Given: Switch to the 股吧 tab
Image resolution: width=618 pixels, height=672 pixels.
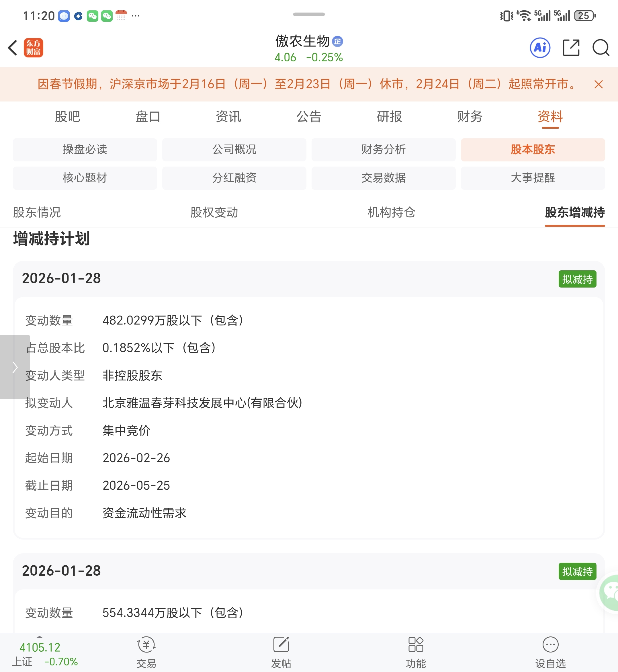Looking at the screenshot, I should pos(68,117).
